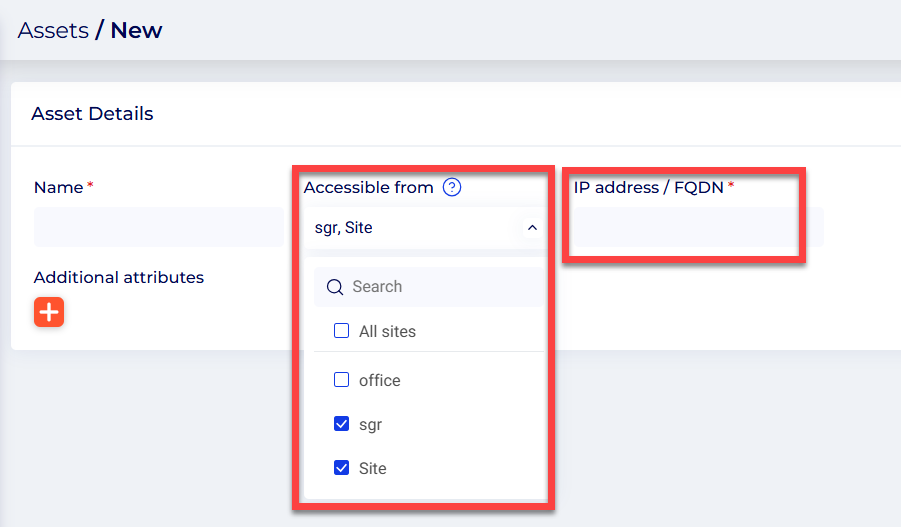Screen dimensions: 901x527
Task: Select the Asset Details section heading
Action: click(x=92, y=114)
